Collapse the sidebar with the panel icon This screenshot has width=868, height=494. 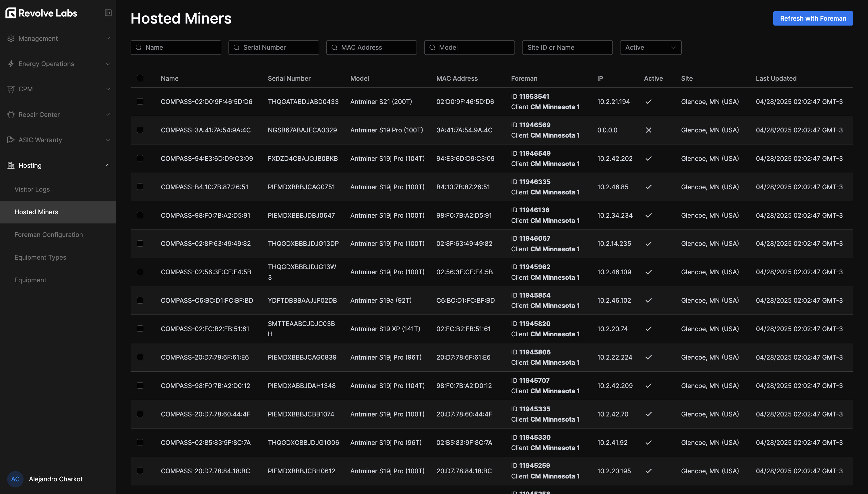point(108,13)
